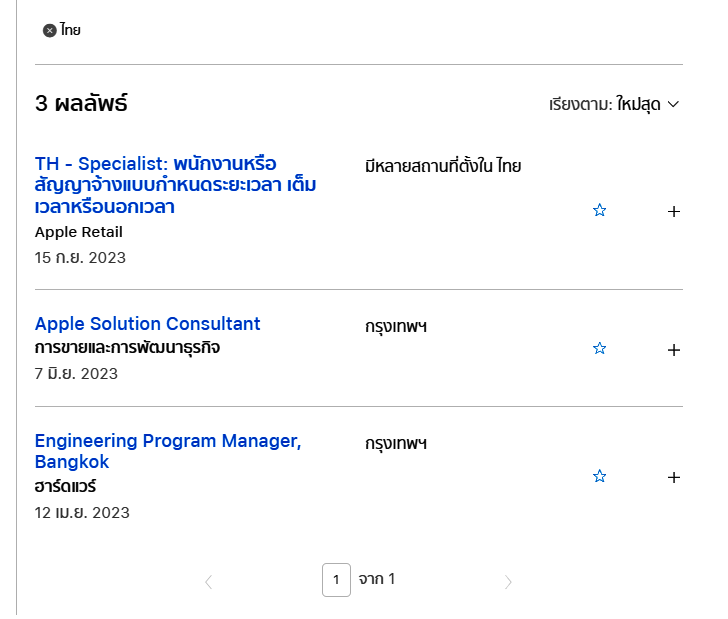This screenshot has width=728, height=619.
Task: Select มีหลายสถานที่ตั้งใน ไทย location text
Action: [x=443, y=166]
